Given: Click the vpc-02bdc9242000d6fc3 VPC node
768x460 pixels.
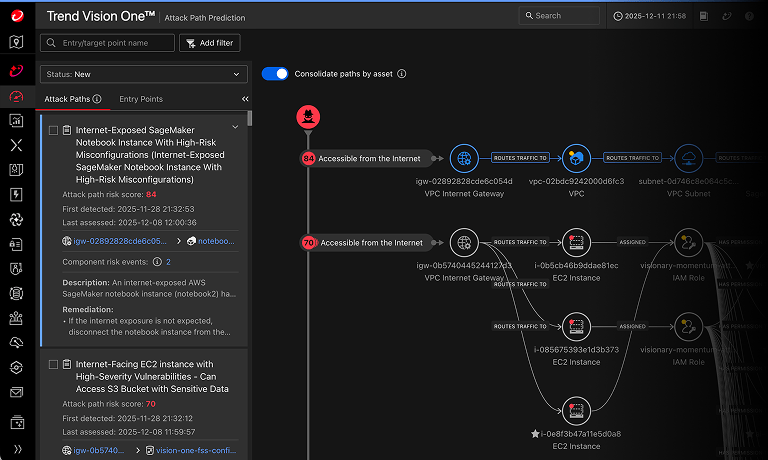Looking at the screenshot, I should pos(576,158).
